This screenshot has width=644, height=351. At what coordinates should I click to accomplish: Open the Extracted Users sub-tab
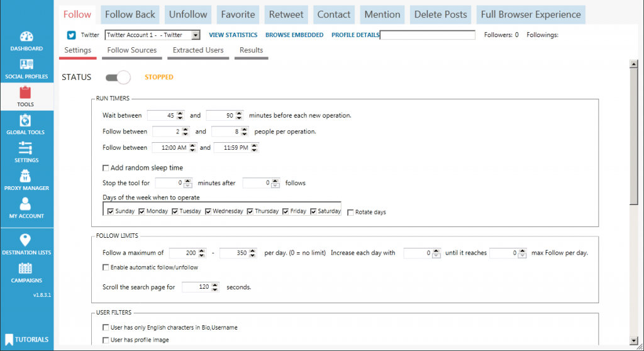[198, 50]
